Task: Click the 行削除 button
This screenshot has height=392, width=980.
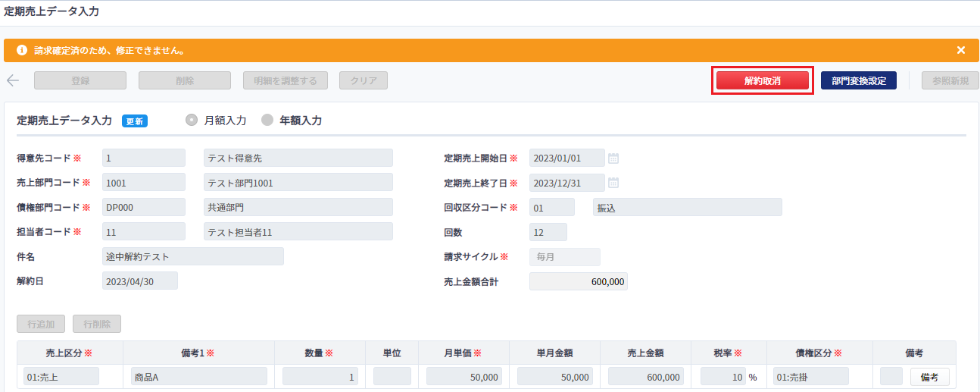Action: (x=97, y=324)
